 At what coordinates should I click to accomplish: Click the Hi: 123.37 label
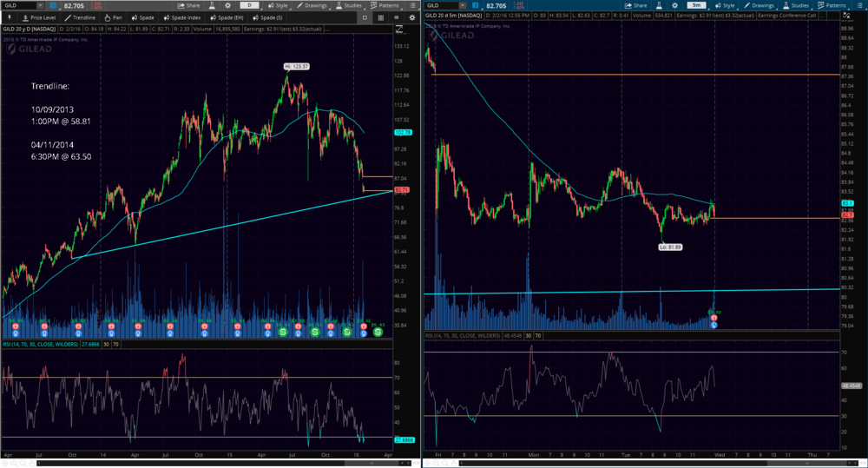[297, 67]
